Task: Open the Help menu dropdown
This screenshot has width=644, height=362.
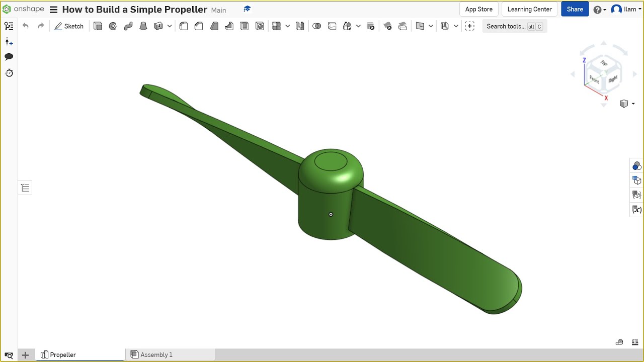Action: (x=599, y=10)
